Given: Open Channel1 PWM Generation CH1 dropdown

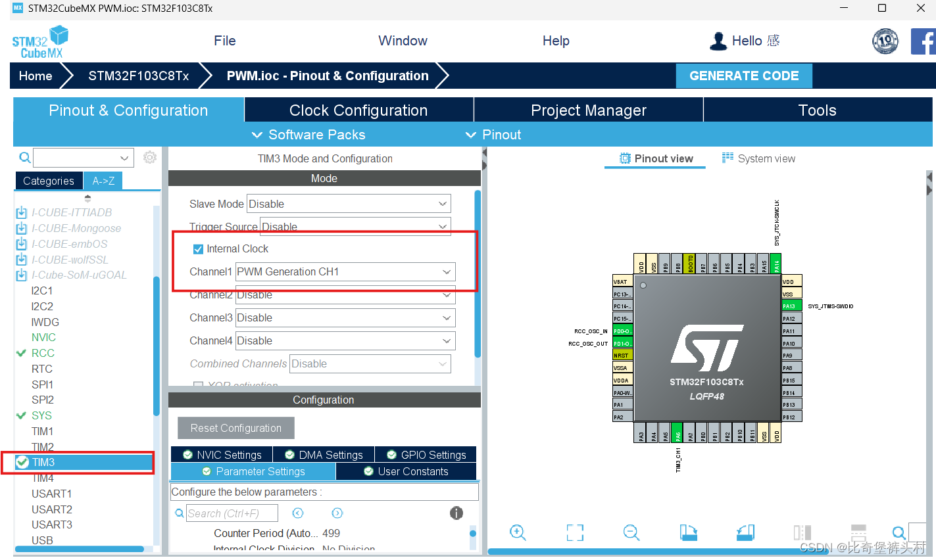Looking at the screenshot, I should 345,271.
